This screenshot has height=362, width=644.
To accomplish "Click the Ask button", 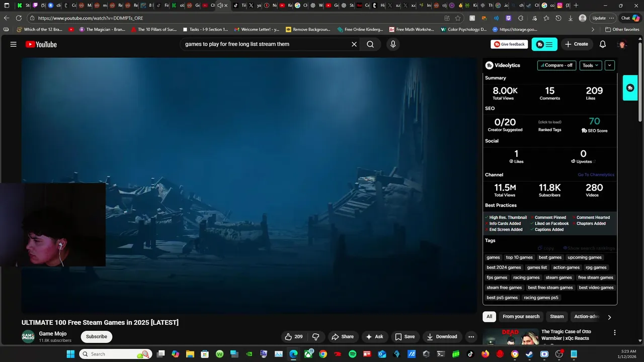I will coord(375,337).
